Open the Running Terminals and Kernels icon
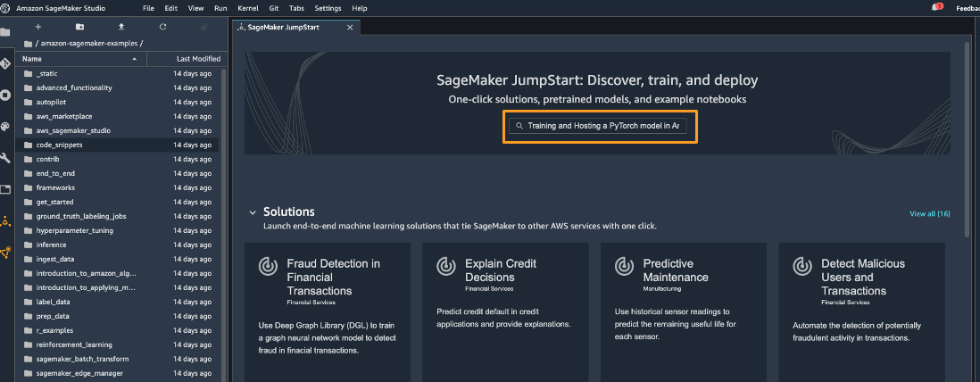 5,95
